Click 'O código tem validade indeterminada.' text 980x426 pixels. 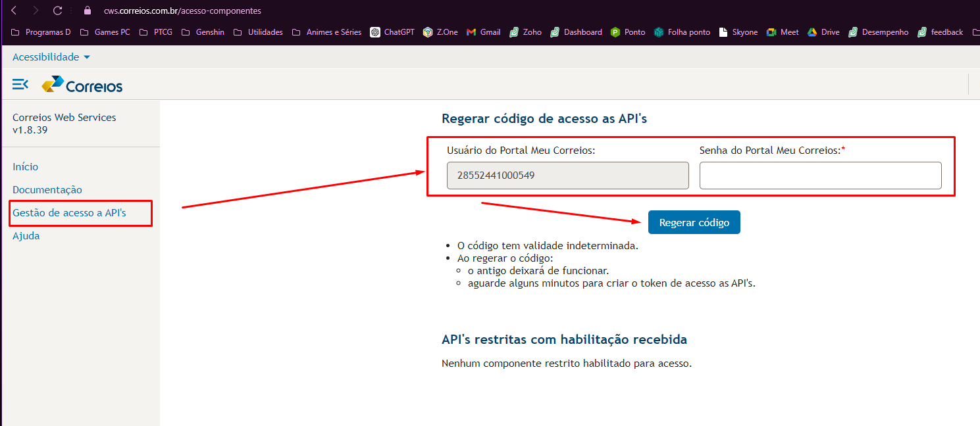(548, 246)
